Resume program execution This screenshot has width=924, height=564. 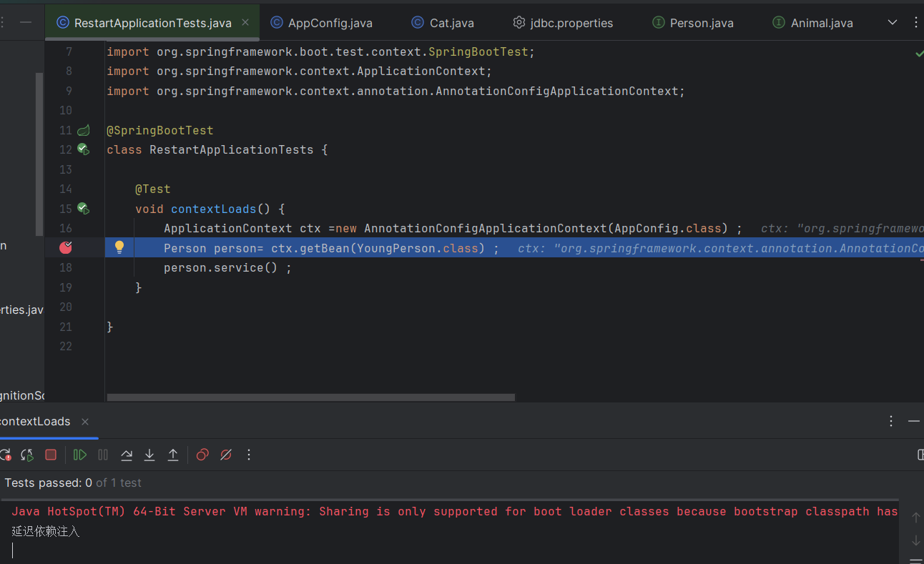point(79,455)
